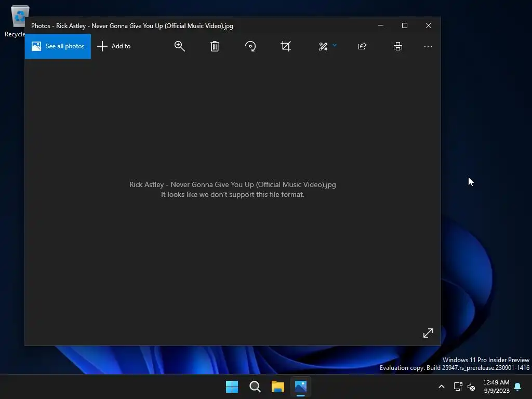Open network status tray icon
This screenshot has width=532, height=399.
coord(458,387)
